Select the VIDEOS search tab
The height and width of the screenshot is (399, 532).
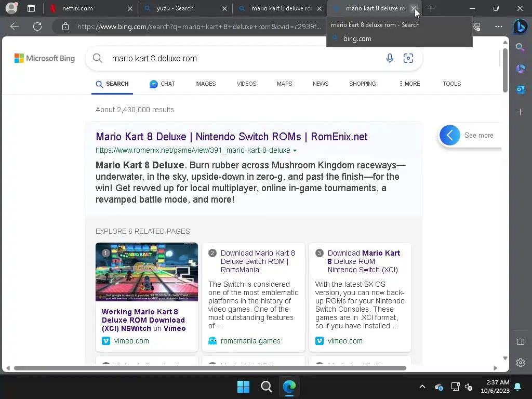tap(246, 84)
